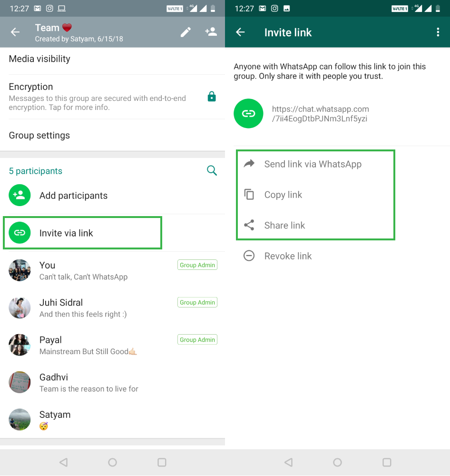Open Media visibility settings
450x476 pixels.
click(x=39, y=59)
